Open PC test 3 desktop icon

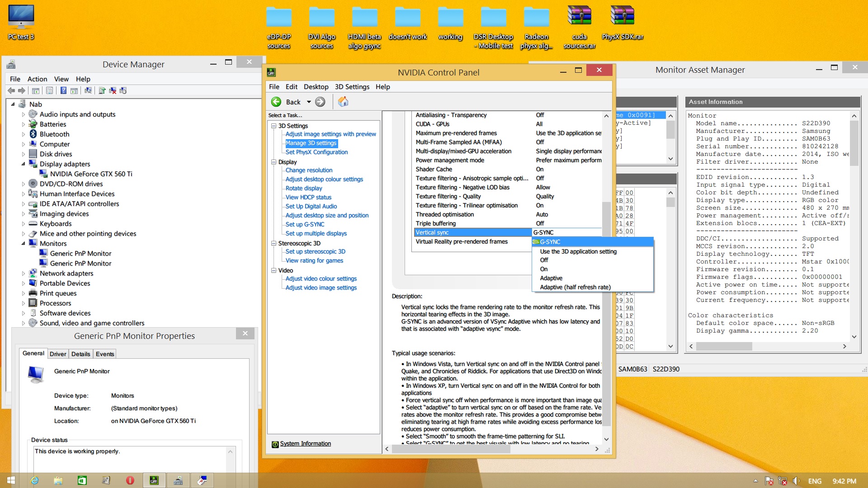[21, 23]
